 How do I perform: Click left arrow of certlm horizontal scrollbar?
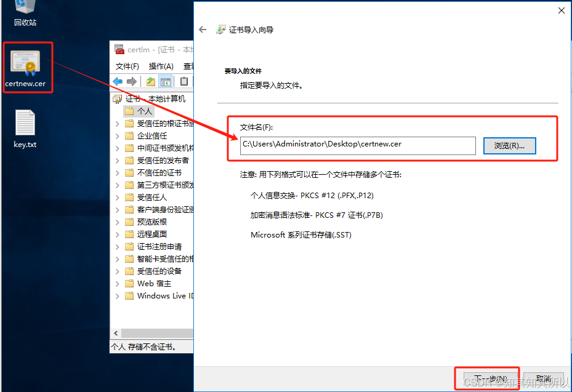point(115,334)
